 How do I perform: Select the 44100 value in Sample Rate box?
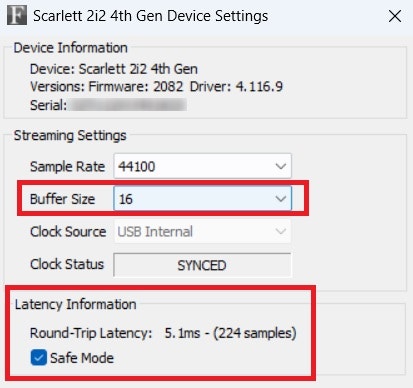pos(137,166)
